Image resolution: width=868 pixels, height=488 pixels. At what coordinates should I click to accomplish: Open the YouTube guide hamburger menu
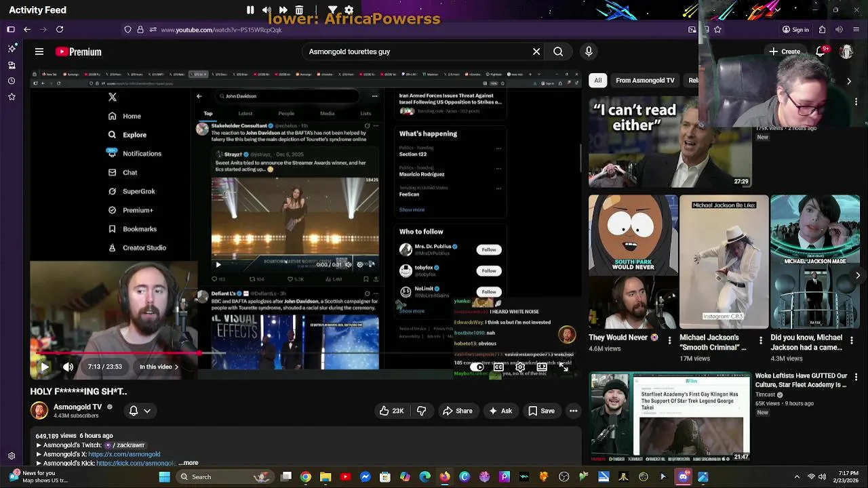pyautogui.click(x=39, y=52)
